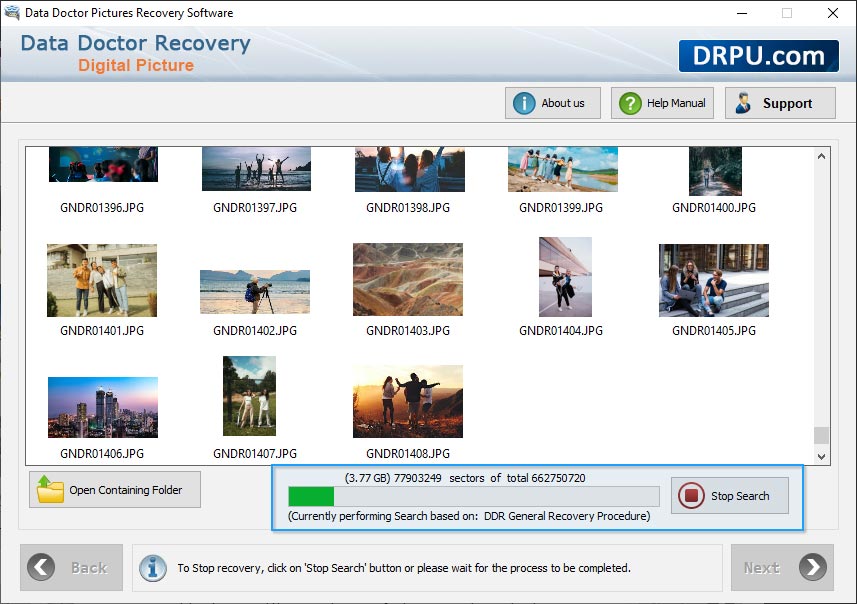Screen dimensions: 857x604
Task: Click the Next button label
Action: click(761, 568)
